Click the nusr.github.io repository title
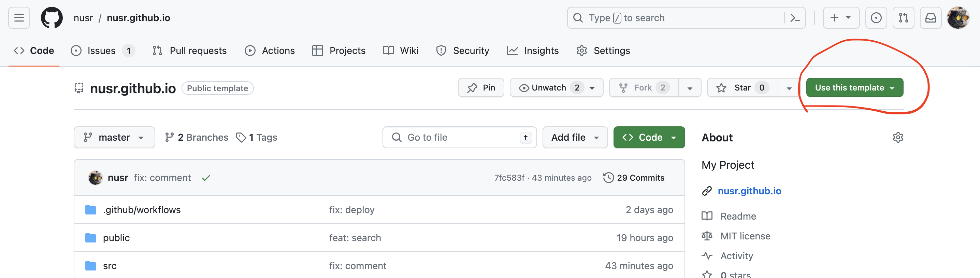Image resolution: width=980 pixels, height=278 pixels. coord(133,88)
